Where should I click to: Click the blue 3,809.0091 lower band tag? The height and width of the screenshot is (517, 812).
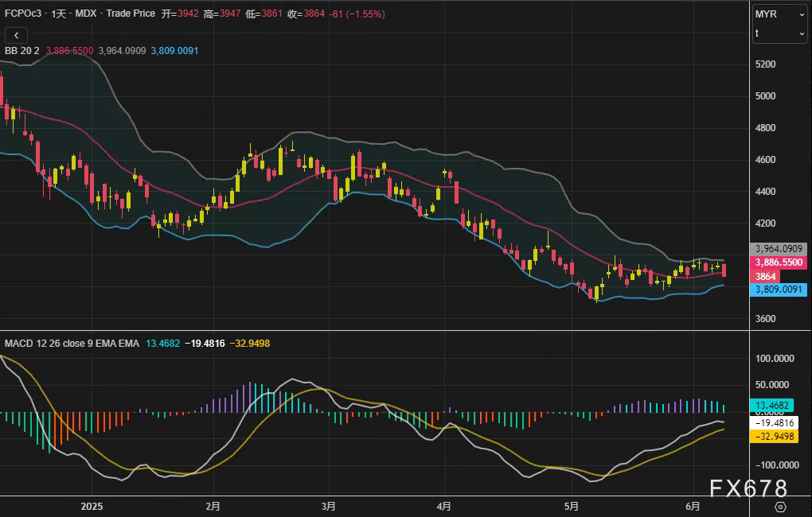tap(779, 290)
